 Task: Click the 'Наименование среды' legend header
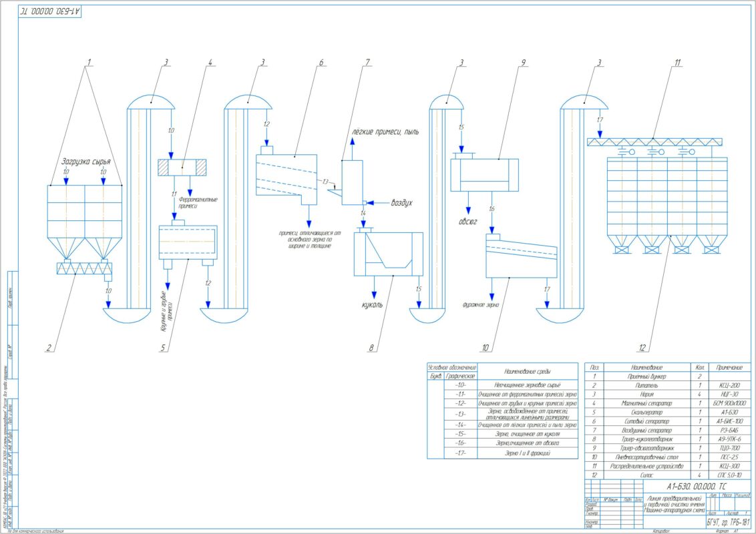(528, 372)
